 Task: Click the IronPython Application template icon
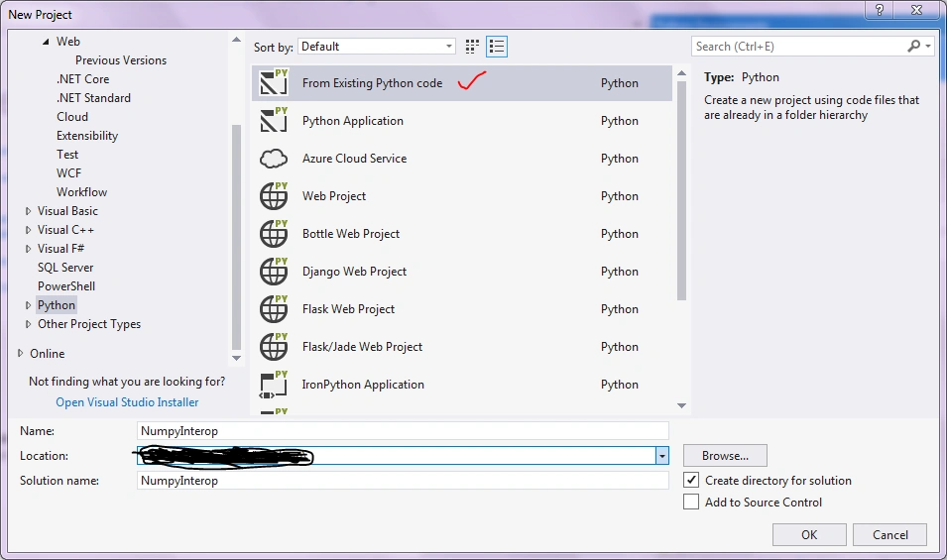pos(274,385)
